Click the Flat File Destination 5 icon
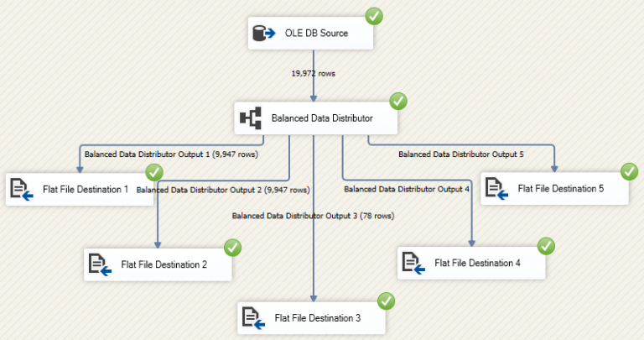Image resolution: width=644 pixels, height=340 pixels. click(496, 188)
